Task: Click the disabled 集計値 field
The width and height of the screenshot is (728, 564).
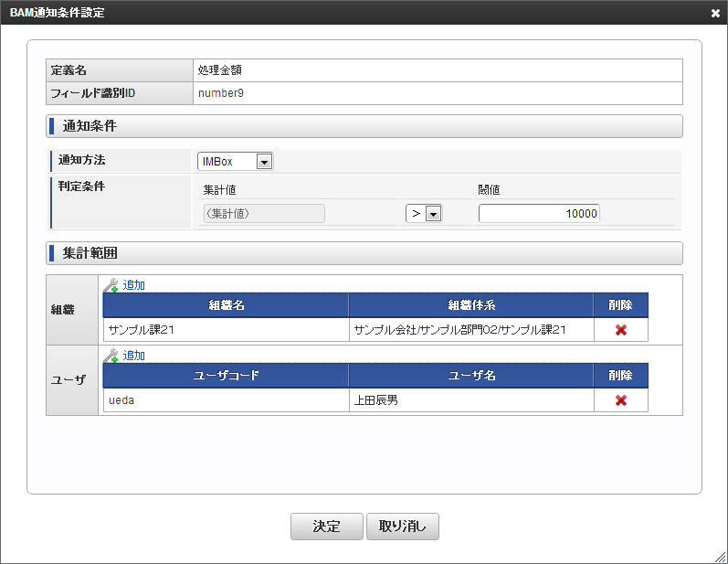Action: [262, 214]
